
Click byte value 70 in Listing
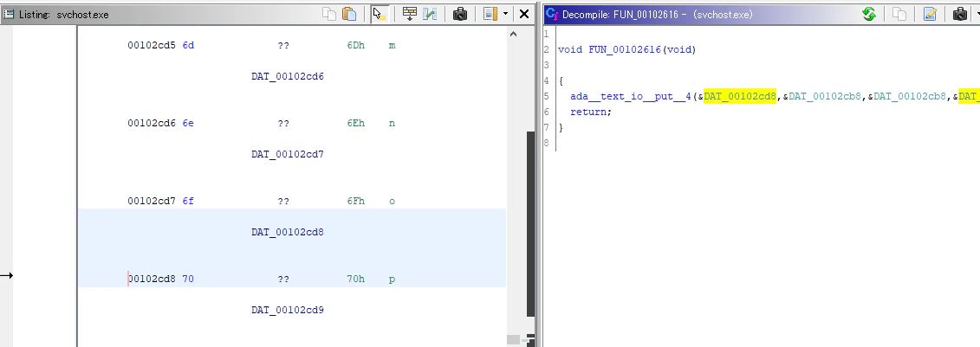tap(188, 279)
